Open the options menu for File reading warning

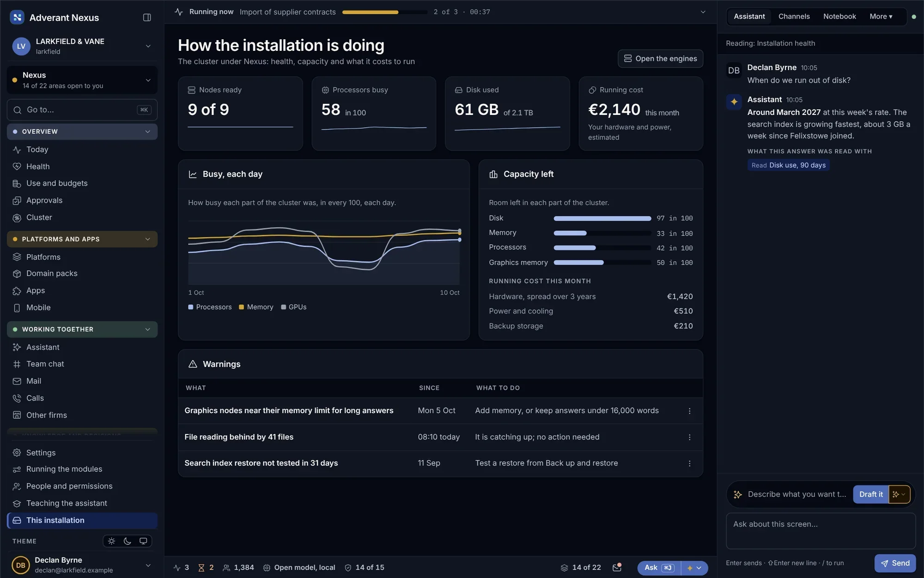689,437
